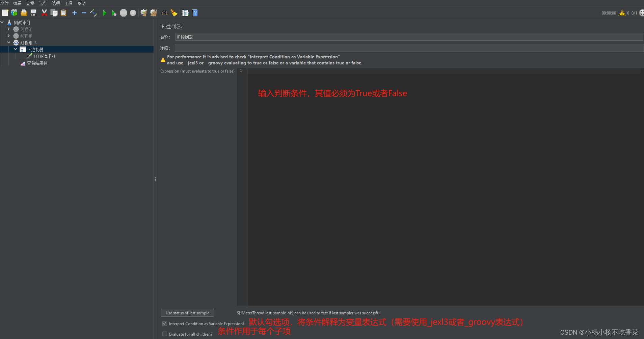This screenshot has width=644, height=339.
Task: Open the 选项 menu
Action: (56, 3)
